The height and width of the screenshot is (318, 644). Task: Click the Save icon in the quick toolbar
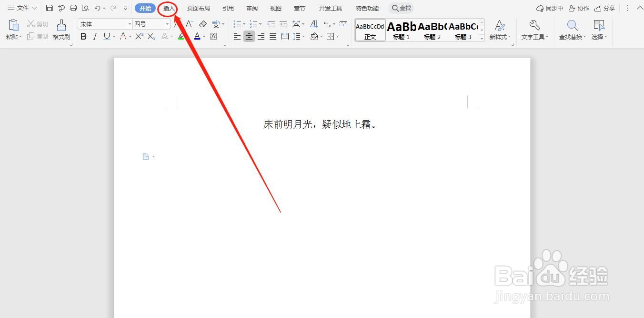(50, 8)
